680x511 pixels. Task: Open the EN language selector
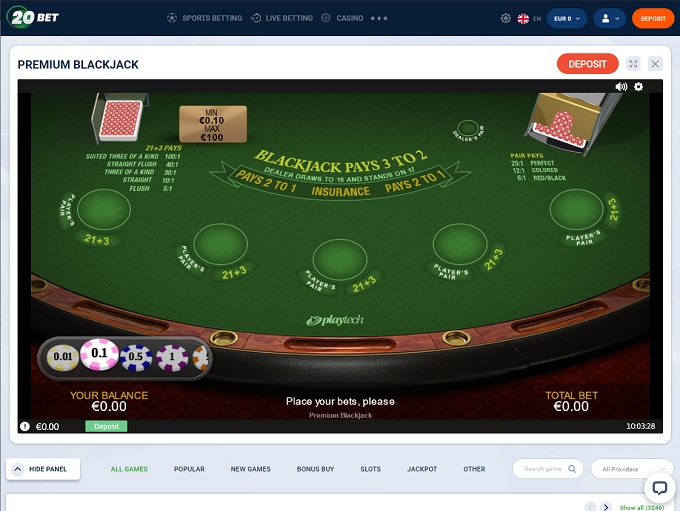[529, 19]
